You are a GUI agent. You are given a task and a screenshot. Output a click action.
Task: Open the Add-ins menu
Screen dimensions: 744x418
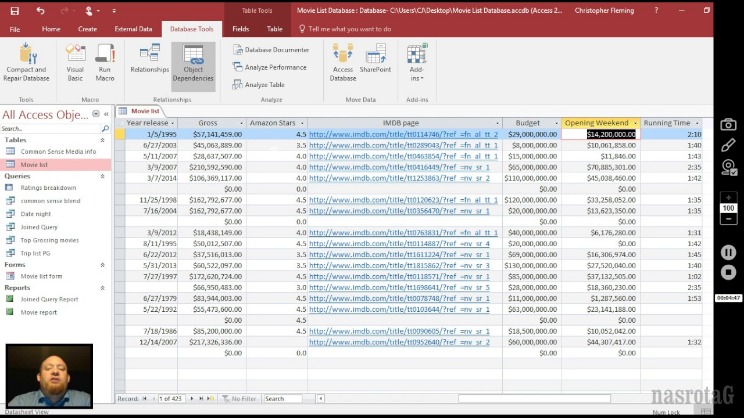[x=416, y=63]
